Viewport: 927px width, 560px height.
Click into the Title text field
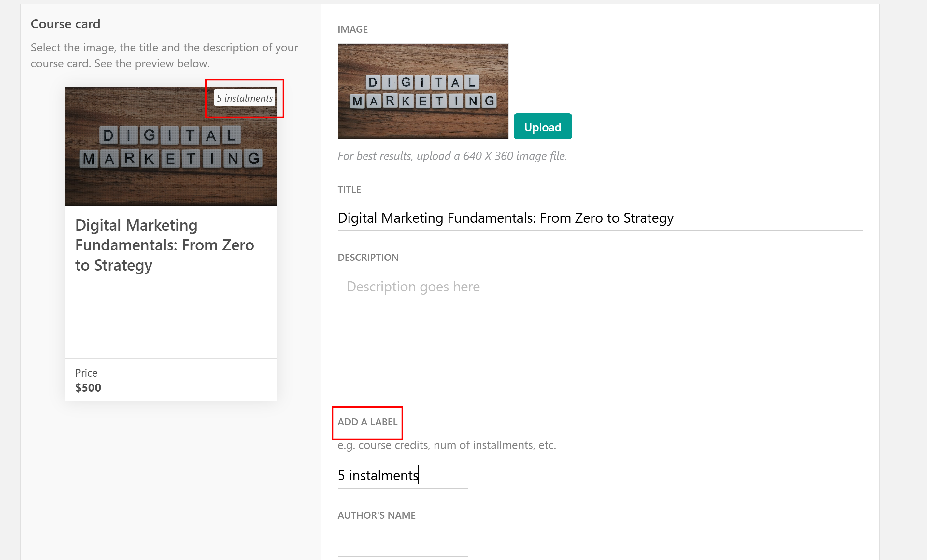tap(600, 218)
